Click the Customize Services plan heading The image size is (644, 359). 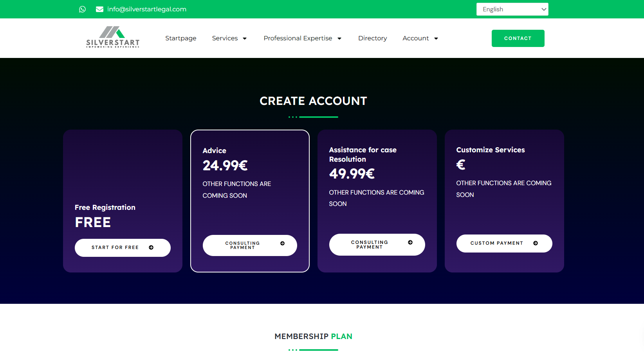(491, 150)
